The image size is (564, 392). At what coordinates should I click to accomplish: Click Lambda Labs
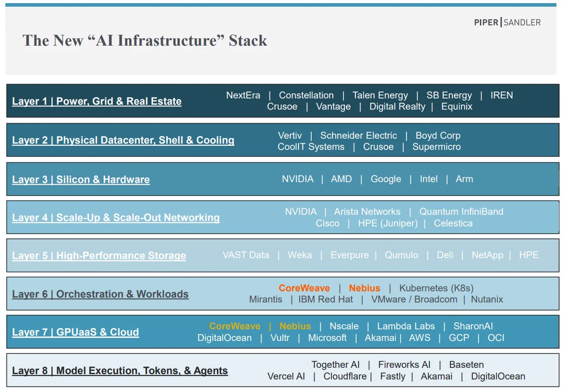tap(406, 326)
